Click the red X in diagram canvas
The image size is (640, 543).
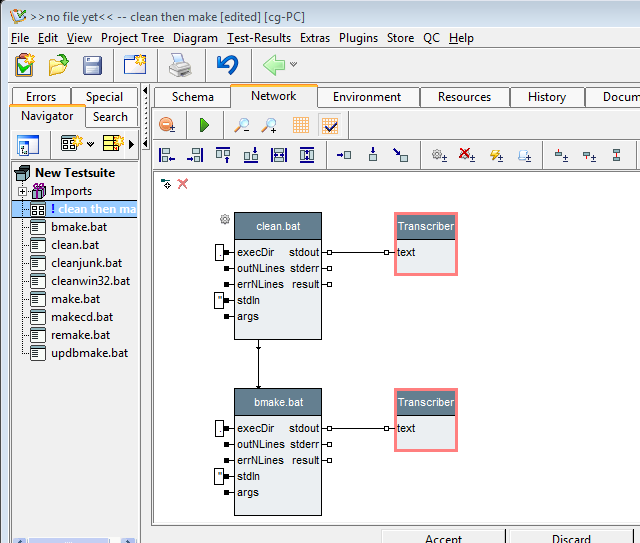[182, 183]
